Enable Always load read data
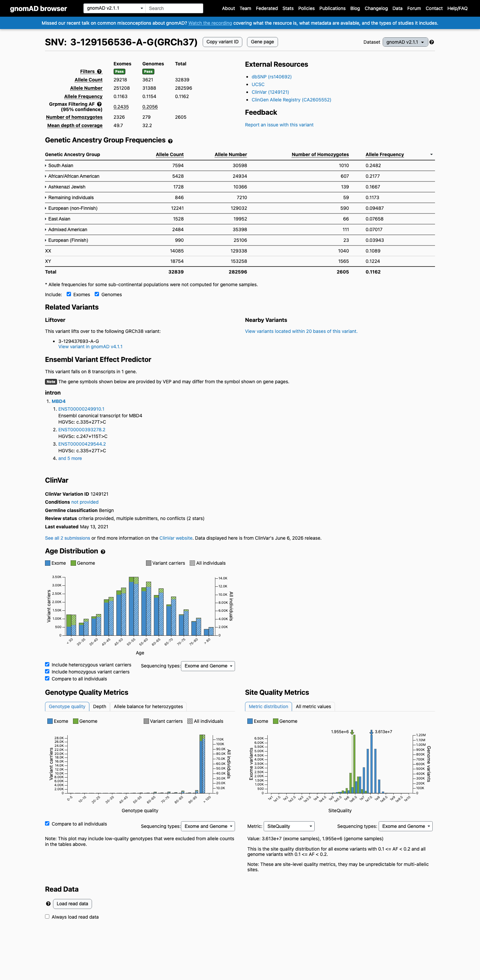This screenshot has height=980, width=480. [x=47, y=917]
